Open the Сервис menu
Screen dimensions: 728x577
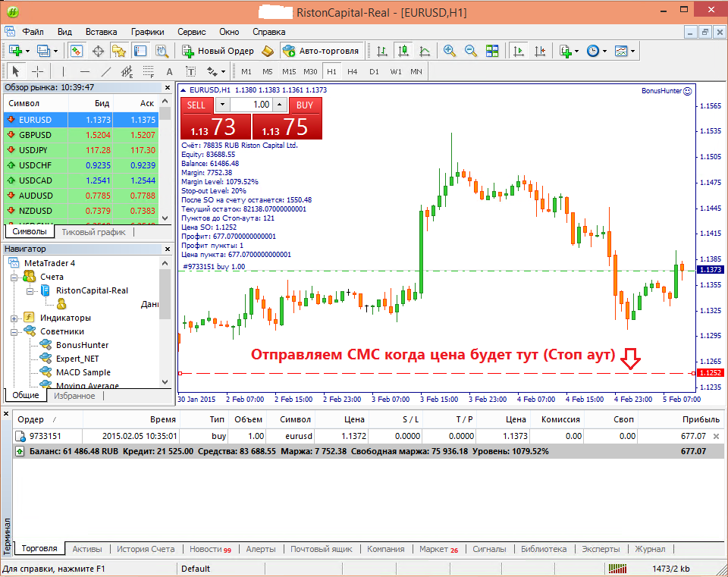pyautogui.click(x=191, y=32)
